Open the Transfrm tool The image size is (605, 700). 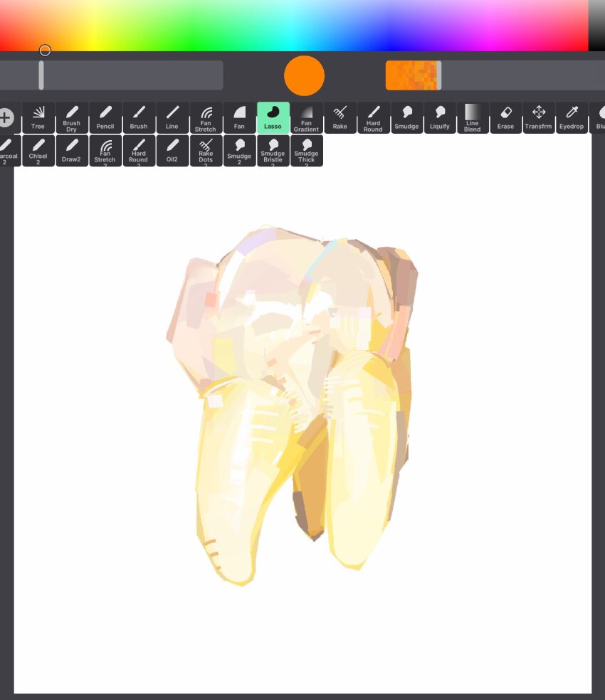(539, 117)
